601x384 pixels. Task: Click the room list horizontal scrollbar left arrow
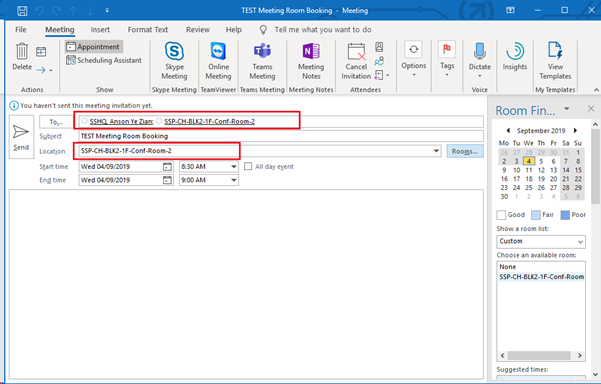503,356
